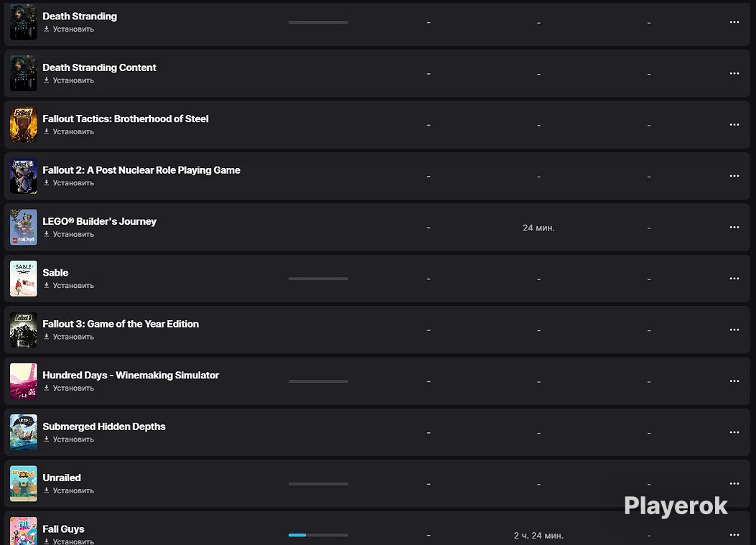This screenshot has height=545, width=756.
Task: Open the Hundred Days cover thumbnail
Action: coord(24,381)
